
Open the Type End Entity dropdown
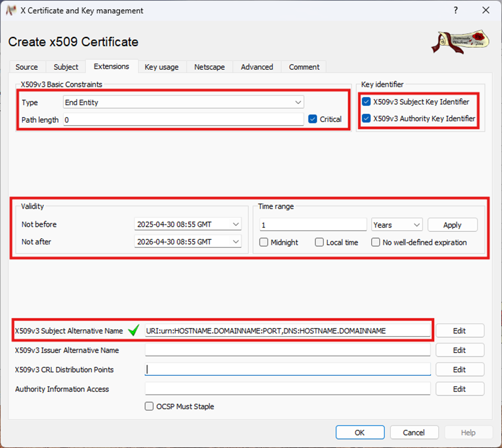click(183, 102)
